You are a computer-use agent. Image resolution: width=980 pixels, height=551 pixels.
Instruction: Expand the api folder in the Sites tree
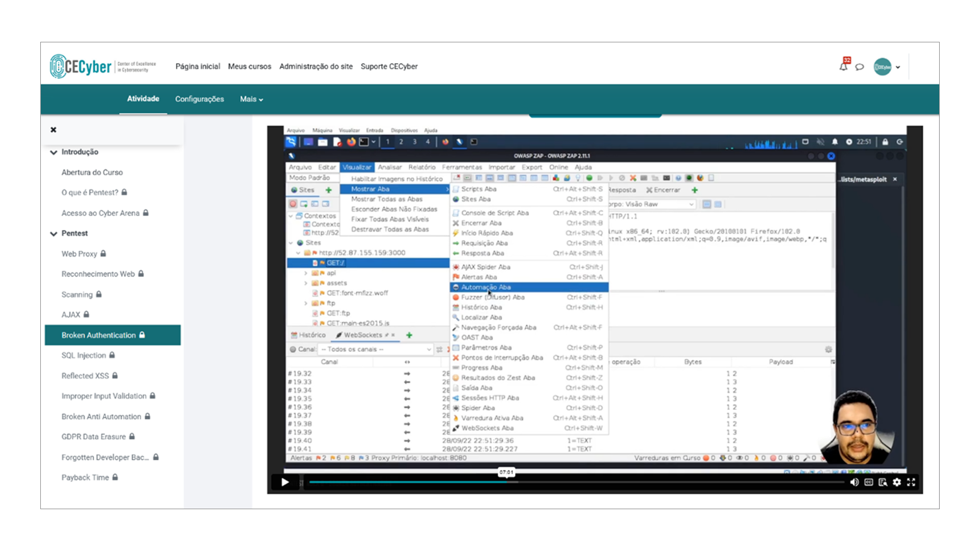pyautogui.click(x=306, y=273)
